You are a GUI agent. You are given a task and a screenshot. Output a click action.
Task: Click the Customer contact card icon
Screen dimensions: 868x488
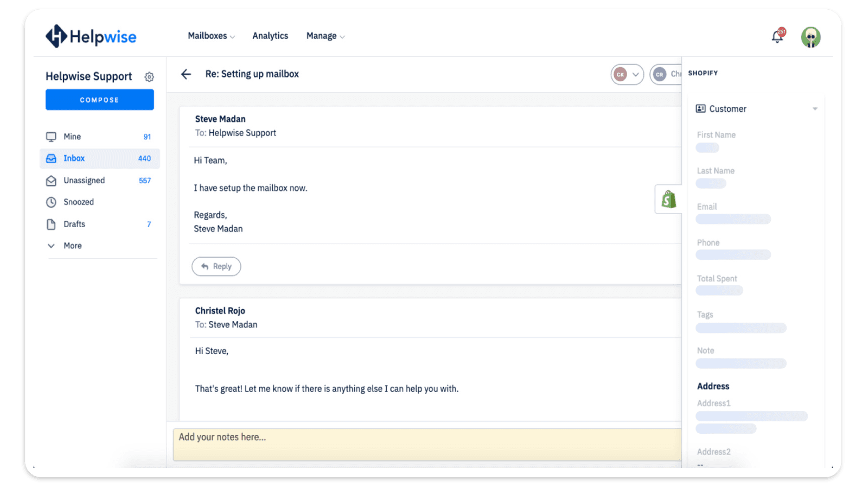[701, 108]
